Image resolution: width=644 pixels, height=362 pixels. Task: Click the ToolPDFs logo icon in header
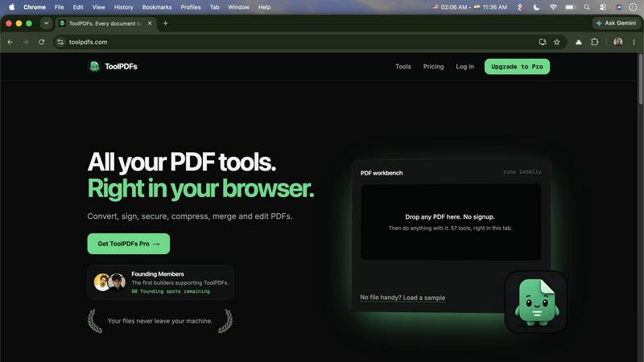tap(94, 66)
